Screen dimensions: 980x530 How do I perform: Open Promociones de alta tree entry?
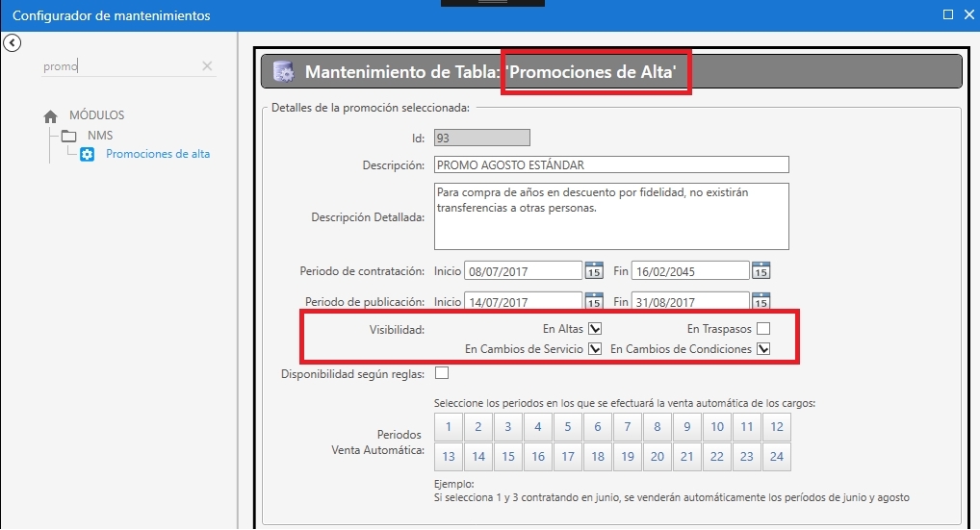(158, 154)
